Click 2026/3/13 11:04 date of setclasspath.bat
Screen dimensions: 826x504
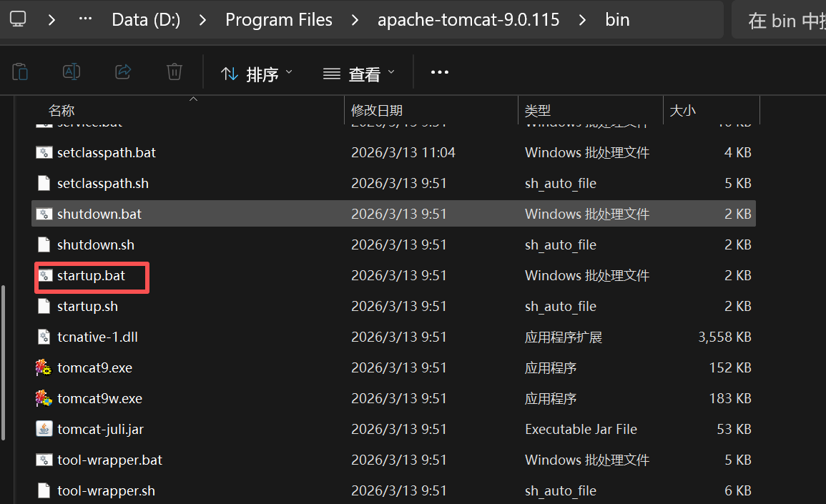coord(403,153)
